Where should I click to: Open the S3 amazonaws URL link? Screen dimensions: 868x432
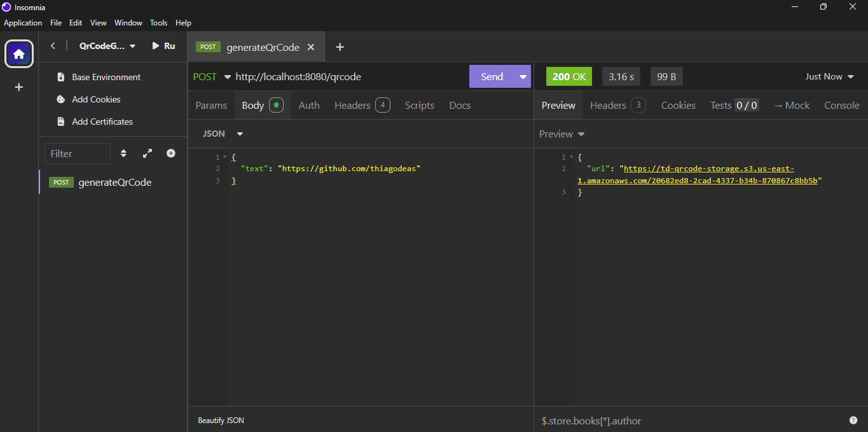click(x=697, y=175)
